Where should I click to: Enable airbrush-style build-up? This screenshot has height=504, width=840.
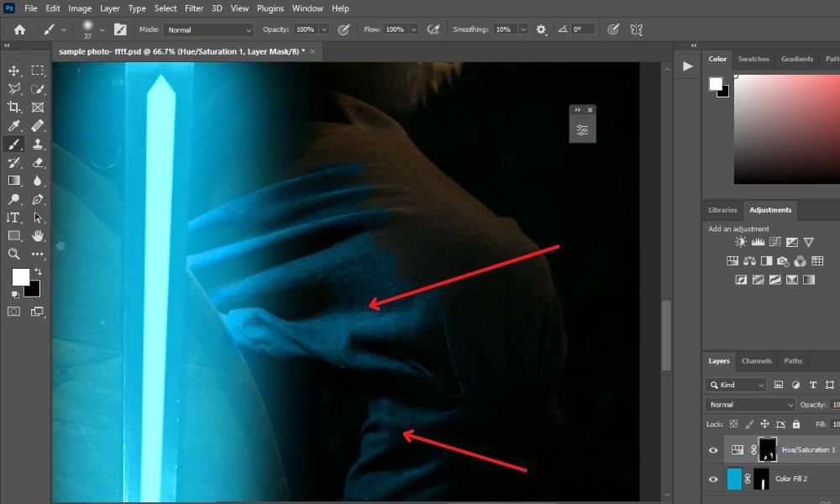[433, 30]
